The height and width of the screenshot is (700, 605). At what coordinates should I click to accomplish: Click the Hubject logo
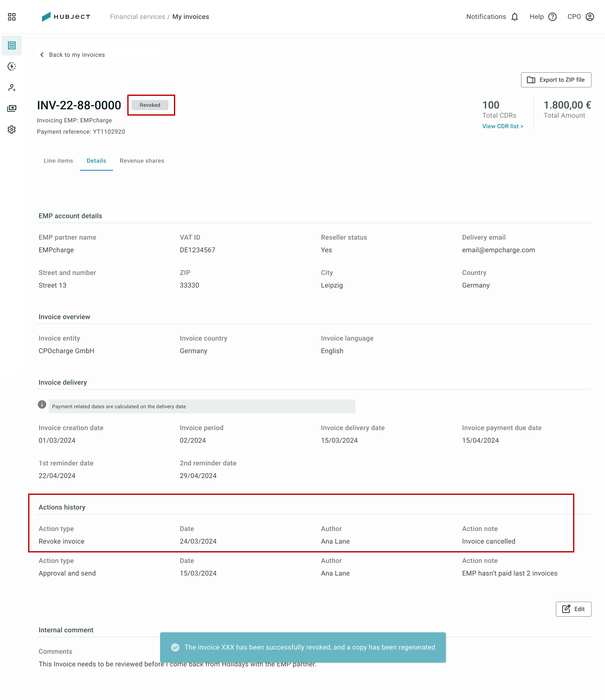point(66,17)
